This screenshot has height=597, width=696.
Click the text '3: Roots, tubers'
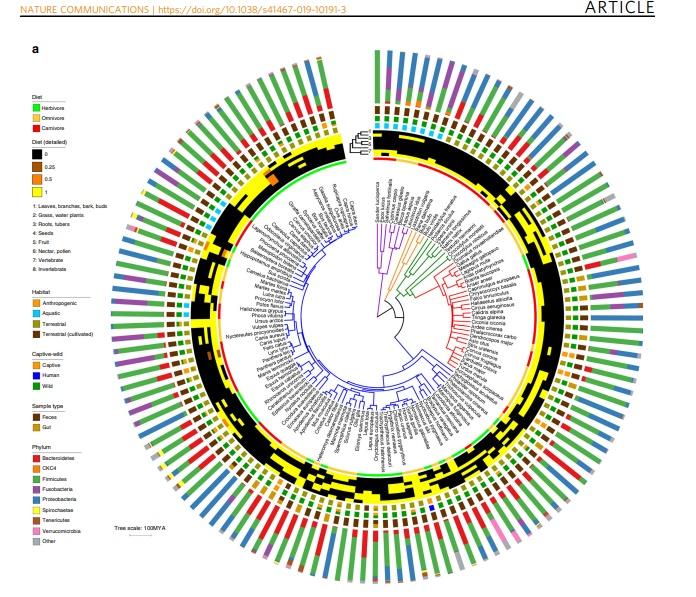[51, 224]
